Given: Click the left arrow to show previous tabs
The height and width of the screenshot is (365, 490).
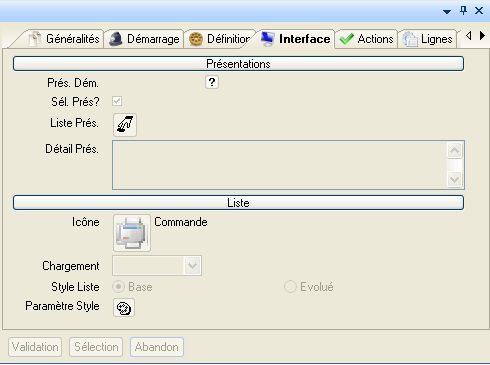Looking at the screenshot, I should point(469,36).
